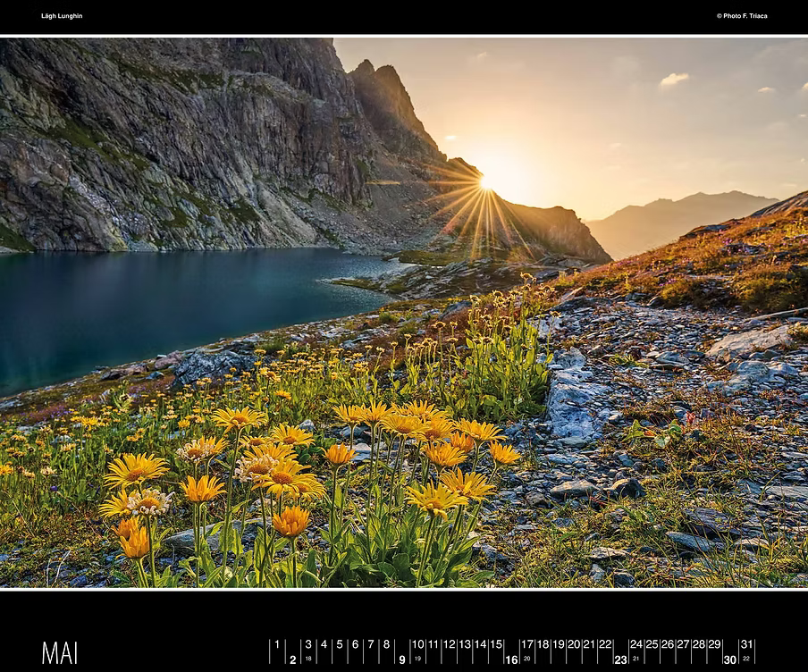Select day 27 in the calendar strip

[x=683, y=644]
